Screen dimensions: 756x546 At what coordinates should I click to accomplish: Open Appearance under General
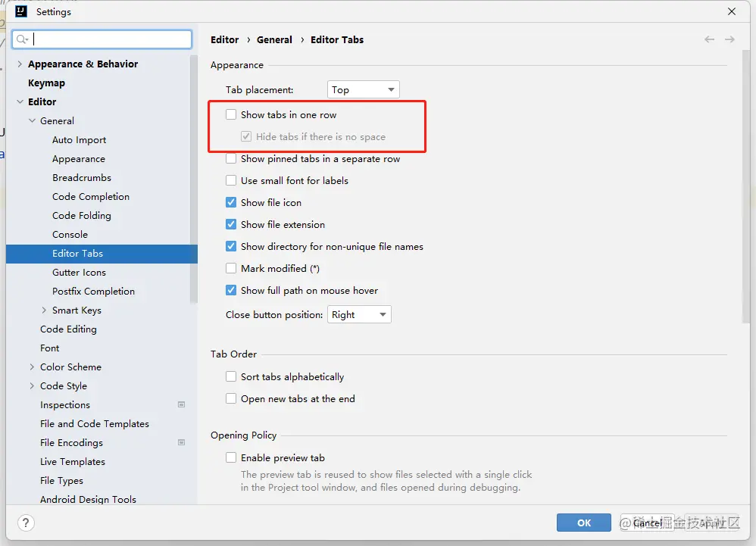click(79, 158)
